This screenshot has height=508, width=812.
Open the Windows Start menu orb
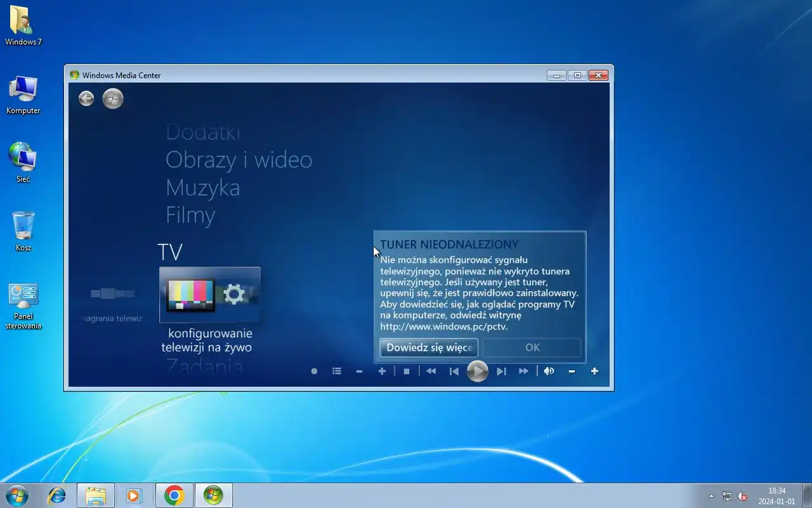tap(16, 495)
